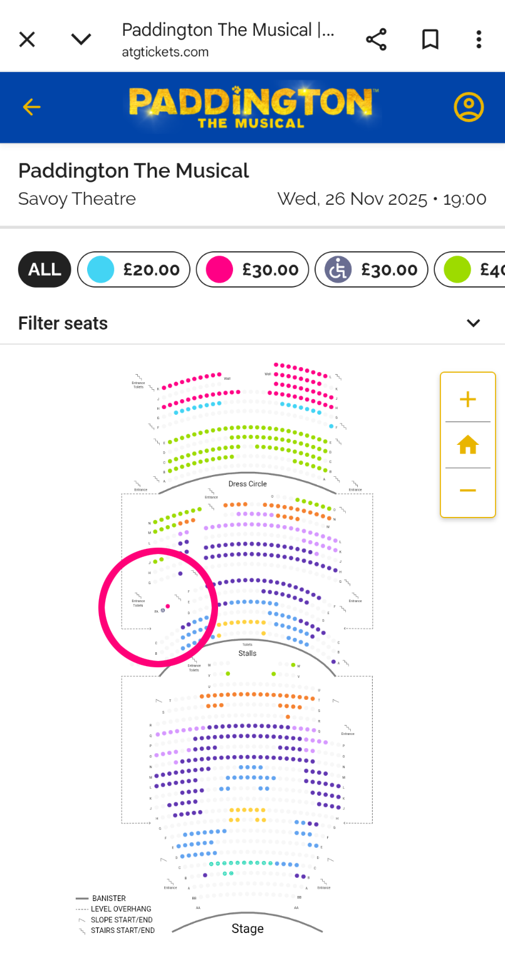Click the Paddington The Musical logo
This screenshot has width=505, height=980.
tap(252, 107)
